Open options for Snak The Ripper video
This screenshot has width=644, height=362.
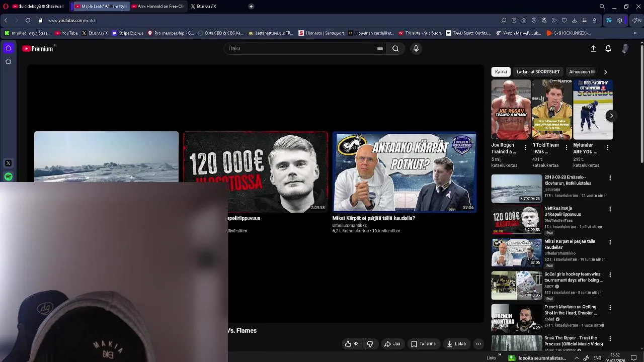click(x=610, y=339)
